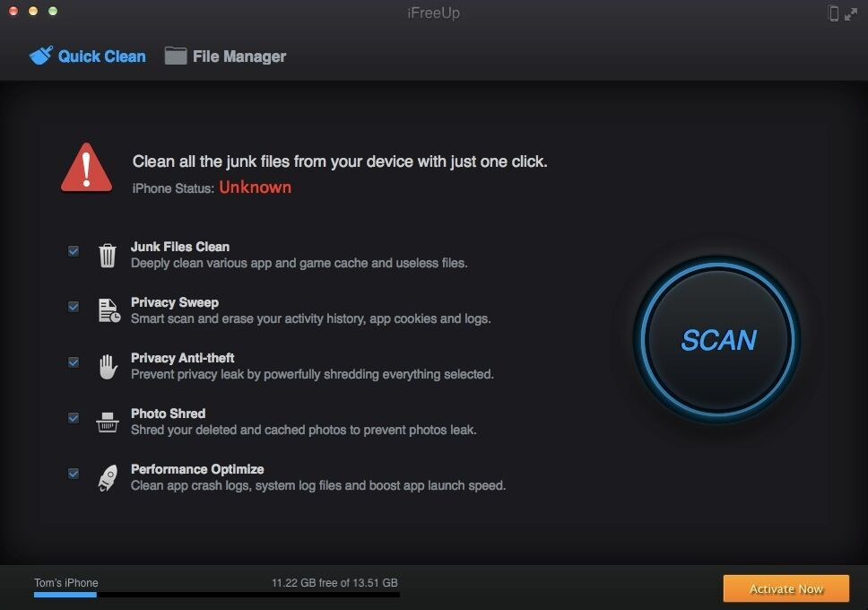Disable the Privacy Anti-theft checkbox
868x610 pixels.
(73, 362)
